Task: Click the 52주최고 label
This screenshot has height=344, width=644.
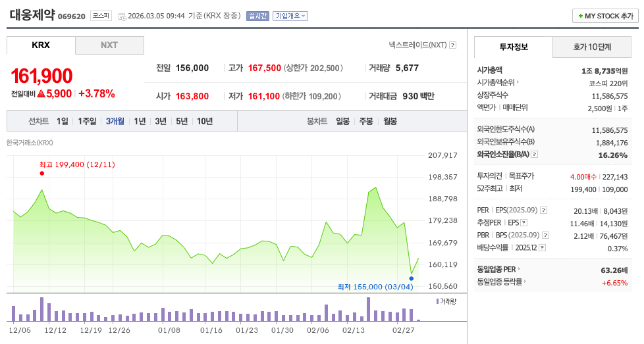Action: (x=489, y=189)
